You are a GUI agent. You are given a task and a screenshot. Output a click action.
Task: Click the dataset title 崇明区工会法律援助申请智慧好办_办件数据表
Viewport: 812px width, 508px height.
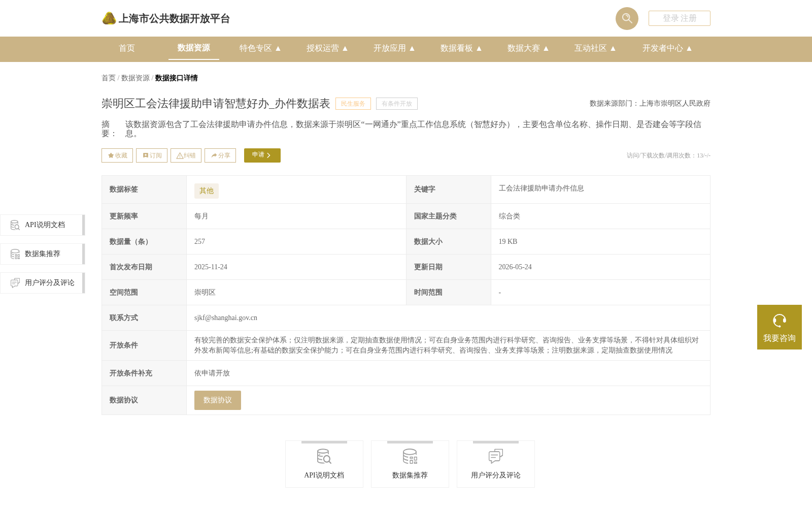point(216,104)
